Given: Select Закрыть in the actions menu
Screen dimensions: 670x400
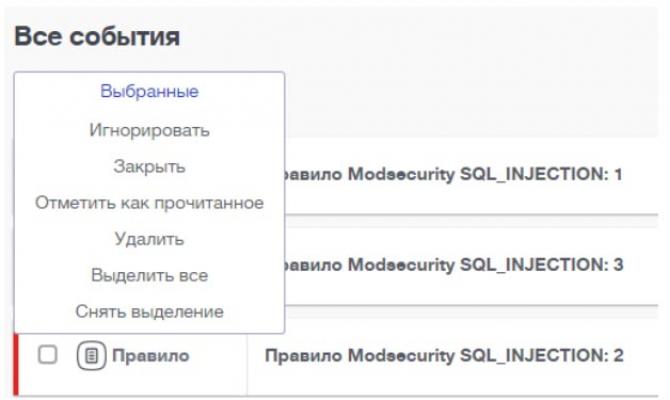Looking at the screenshot, I should (x=149, y=166).
